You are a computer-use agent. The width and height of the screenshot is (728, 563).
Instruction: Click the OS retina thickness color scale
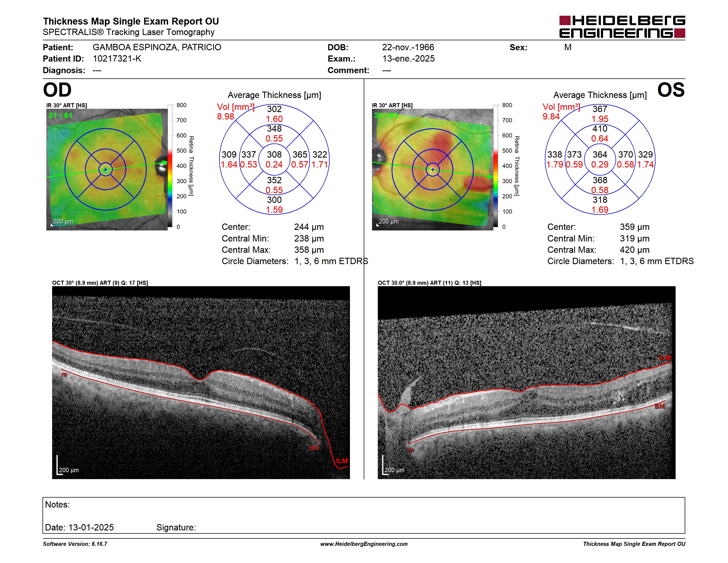tap(496, 166)
